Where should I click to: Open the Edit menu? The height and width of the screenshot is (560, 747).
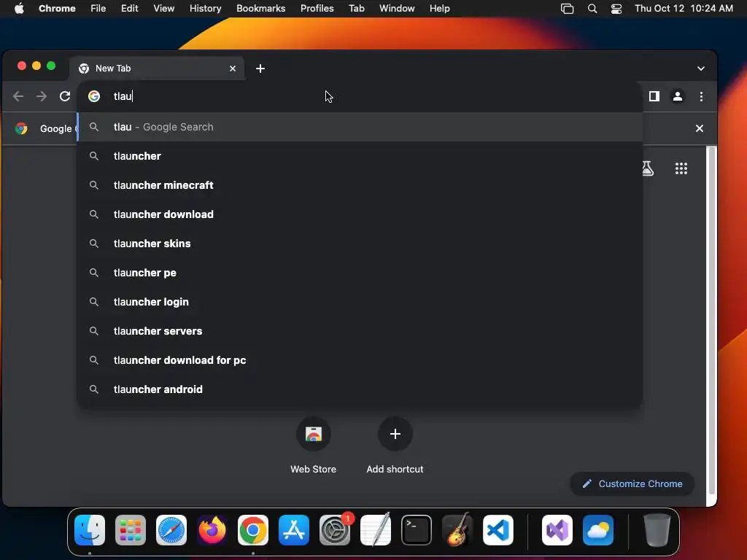(129, 9)
